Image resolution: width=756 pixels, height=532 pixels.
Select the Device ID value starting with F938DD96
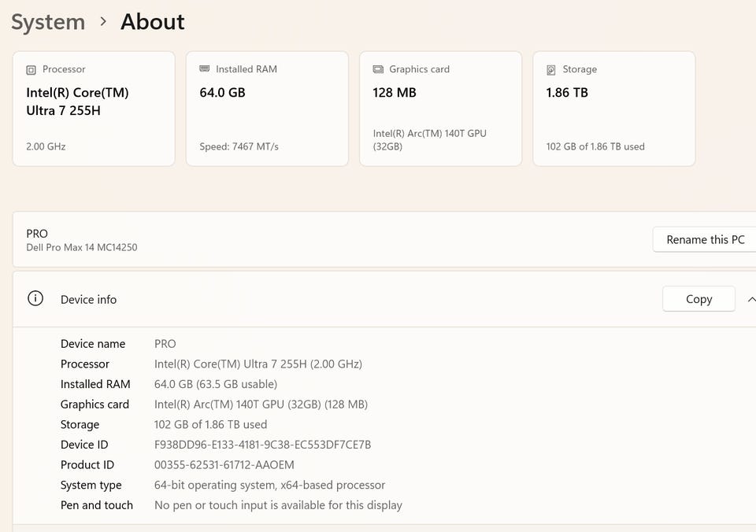click(263, 445)
